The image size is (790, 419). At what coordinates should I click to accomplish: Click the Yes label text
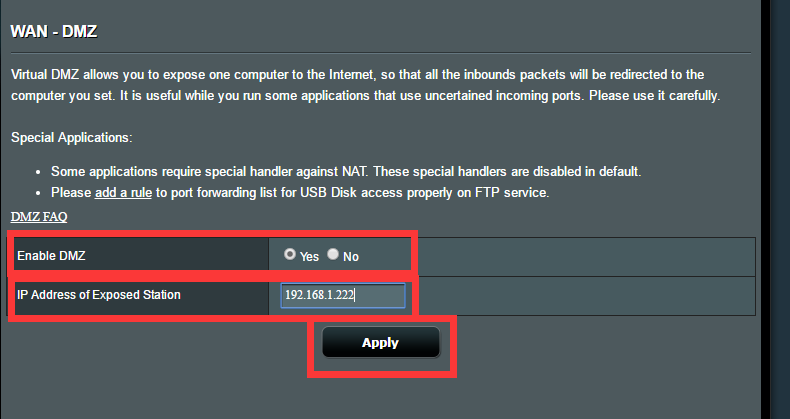tap(309, 257)
